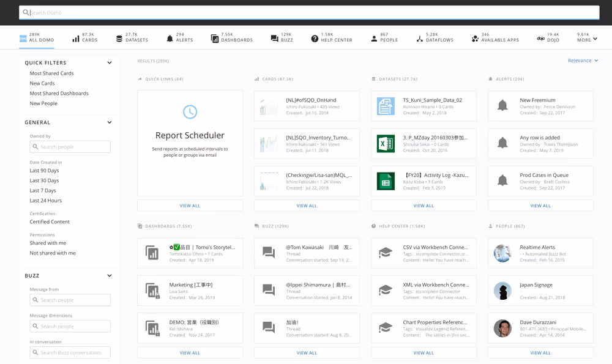Open the (Checkingw/Lisa-san)MQL card thumbnail

269,181
